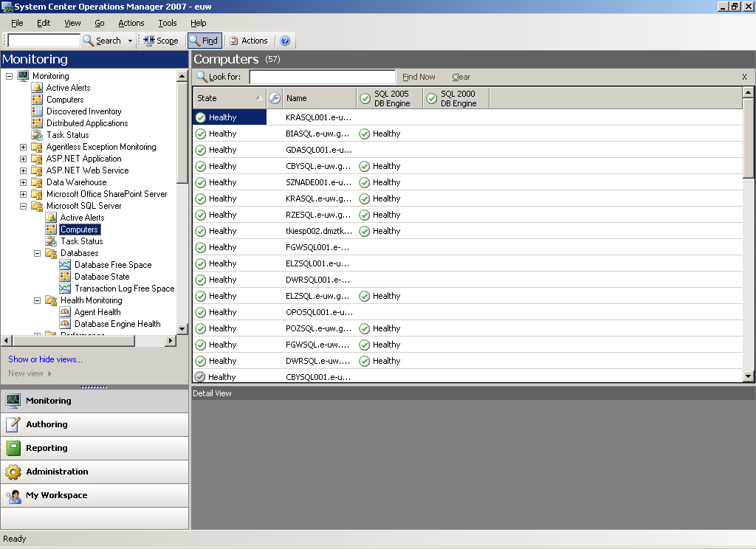756x549 pixels.
Task: Close the find bar with X
Action: point(744,77)
